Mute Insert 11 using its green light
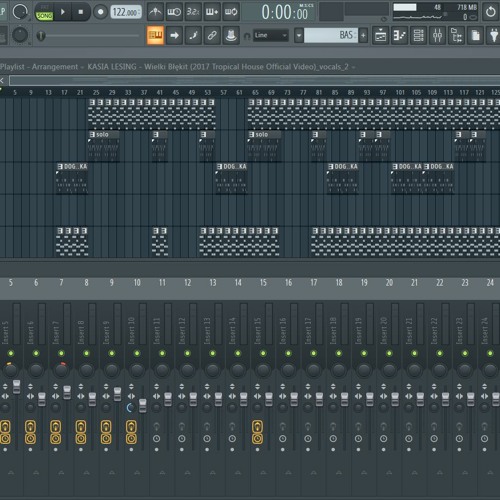 tap(162, 353)
